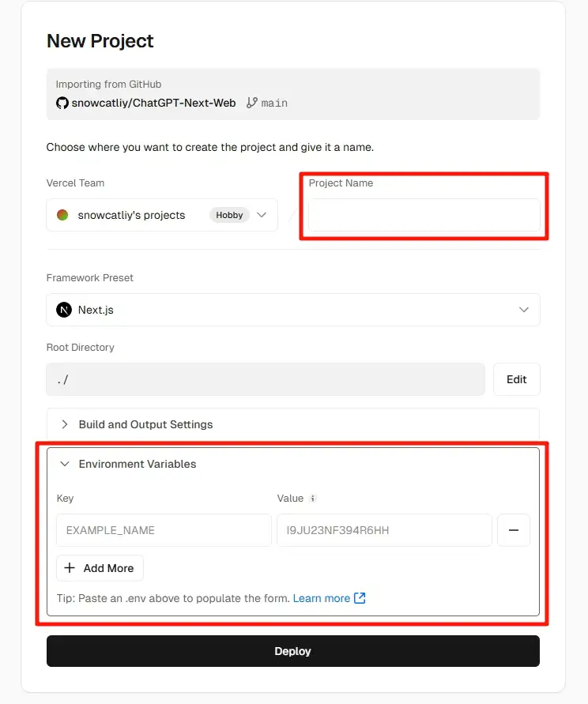Click the Project Name input field
The height and width of the screenshot is (704, 588).
[424, 215]
